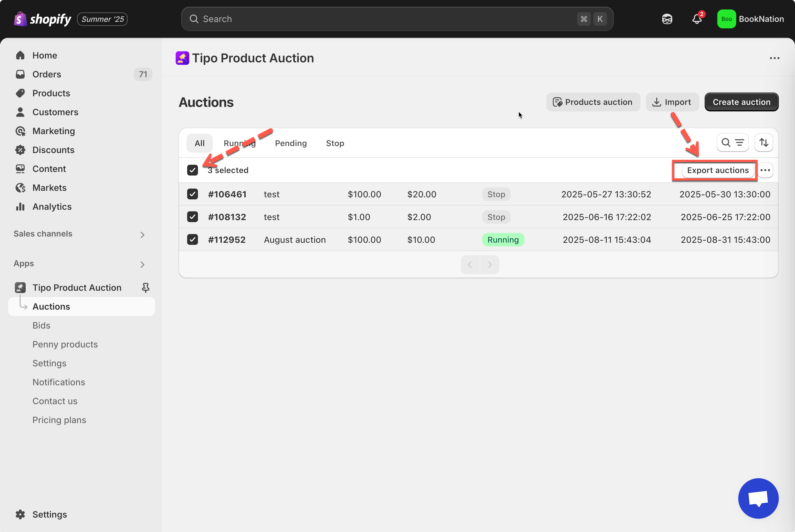This screenshot has width=795, height=532.
Task: Open the page header three-dots menu
Action: point(774,58)
